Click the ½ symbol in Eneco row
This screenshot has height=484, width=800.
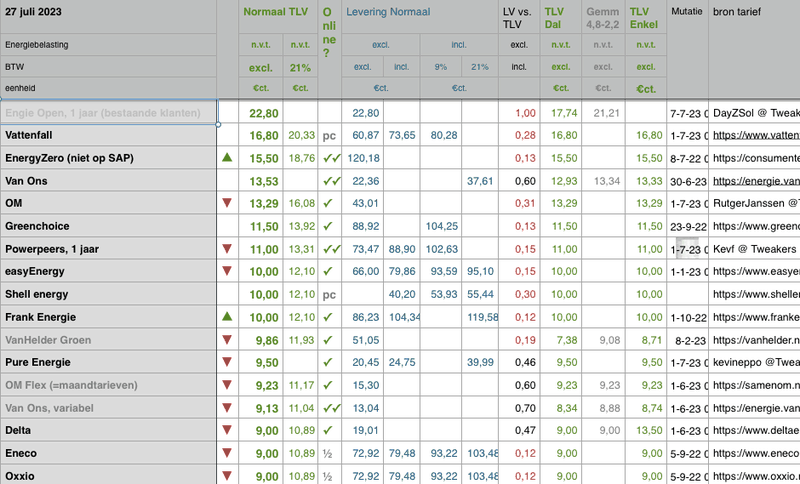tap(329, 452)
